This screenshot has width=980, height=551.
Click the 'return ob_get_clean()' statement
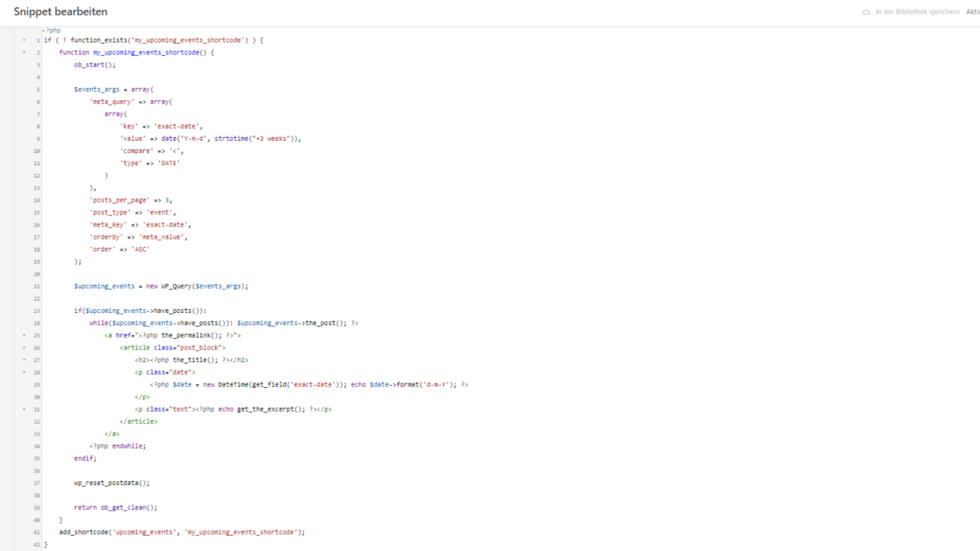point(116,507)
